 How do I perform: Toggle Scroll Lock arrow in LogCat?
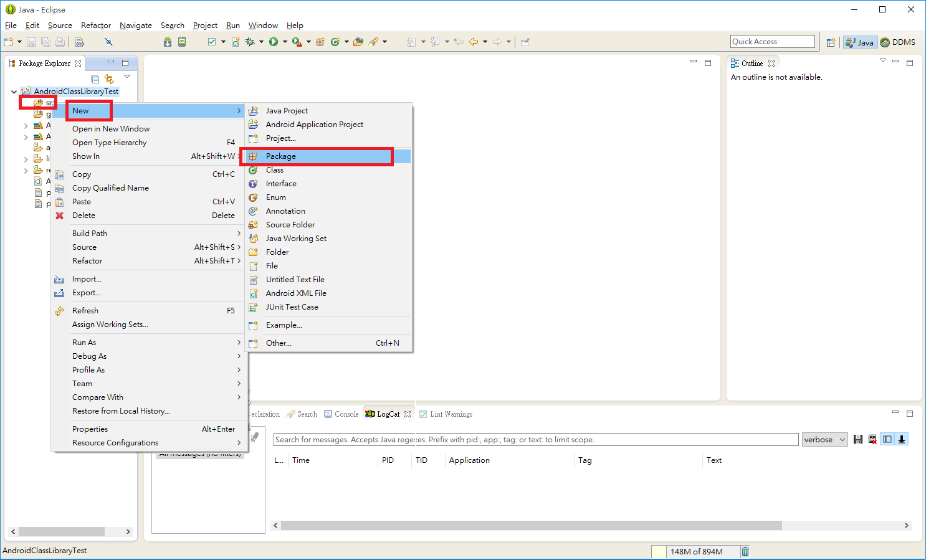pos(902,439)
